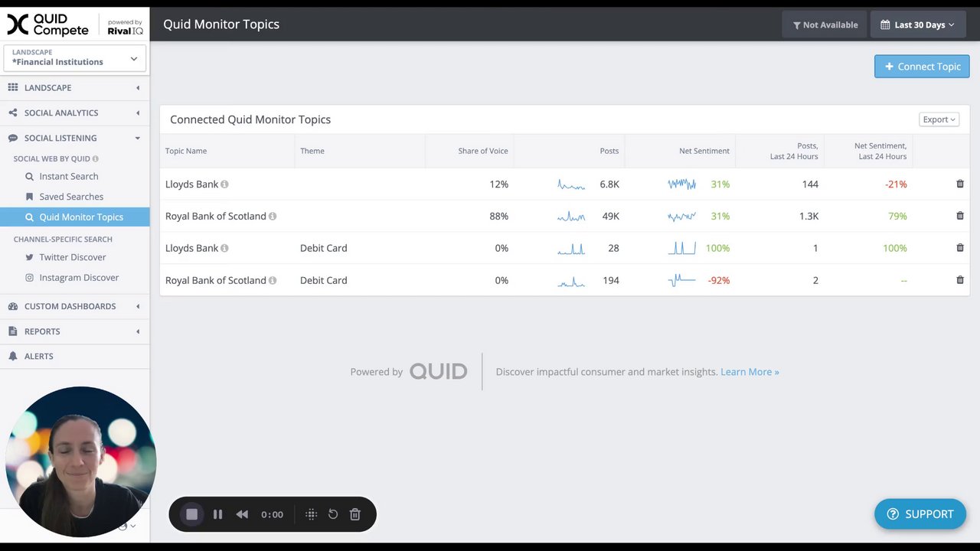980x551 pixels.
Task: Follow the Learn More link
Action: [x=750, y=372]
